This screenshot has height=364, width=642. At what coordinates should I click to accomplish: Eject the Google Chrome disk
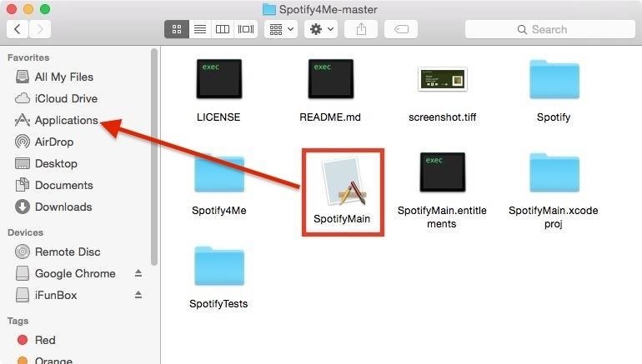(138, 273)
